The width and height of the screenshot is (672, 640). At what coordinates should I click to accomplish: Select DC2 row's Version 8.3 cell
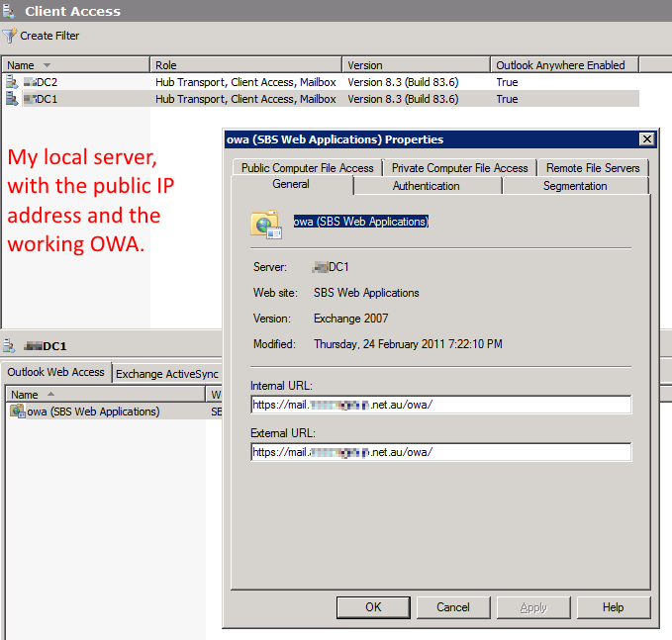point(403,82)
